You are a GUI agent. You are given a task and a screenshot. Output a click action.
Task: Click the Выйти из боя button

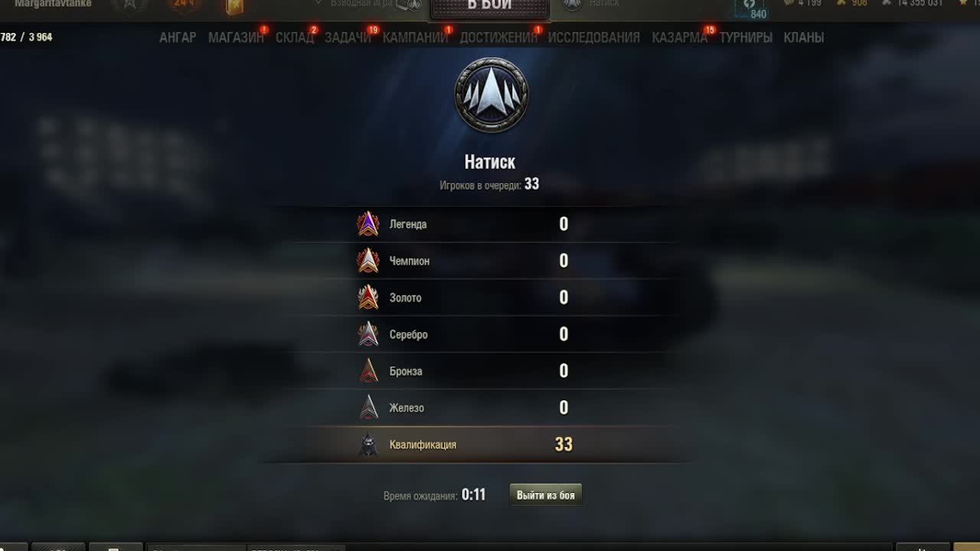pos(546,495)
